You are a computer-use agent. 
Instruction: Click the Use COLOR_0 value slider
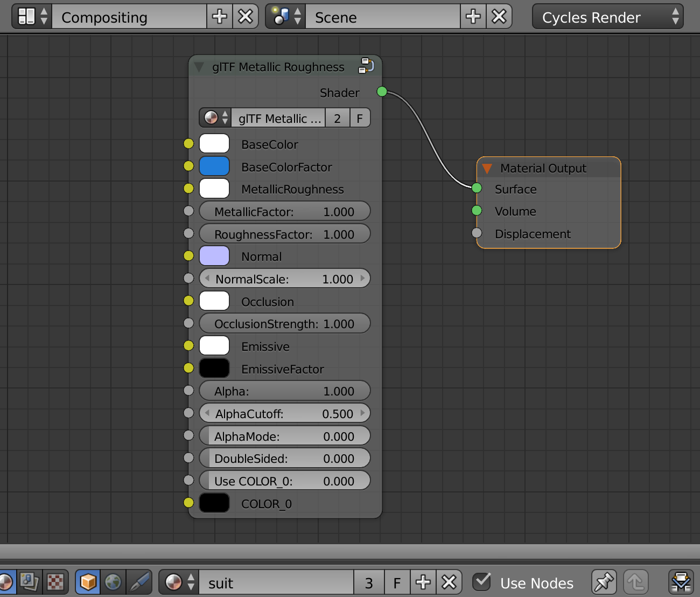tap(285, 481)
